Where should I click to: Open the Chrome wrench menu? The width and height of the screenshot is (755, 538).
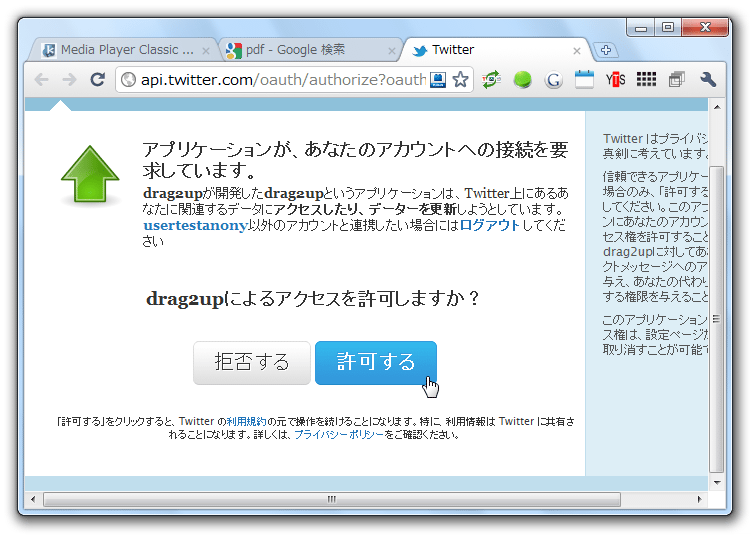(708, 79)
